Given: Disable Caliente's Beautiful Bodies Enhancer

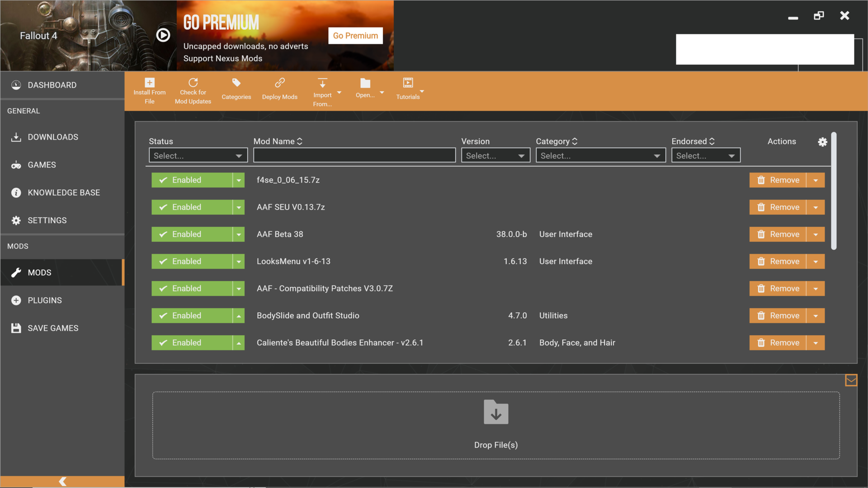Looking at the screenshot, I should 192,343.
